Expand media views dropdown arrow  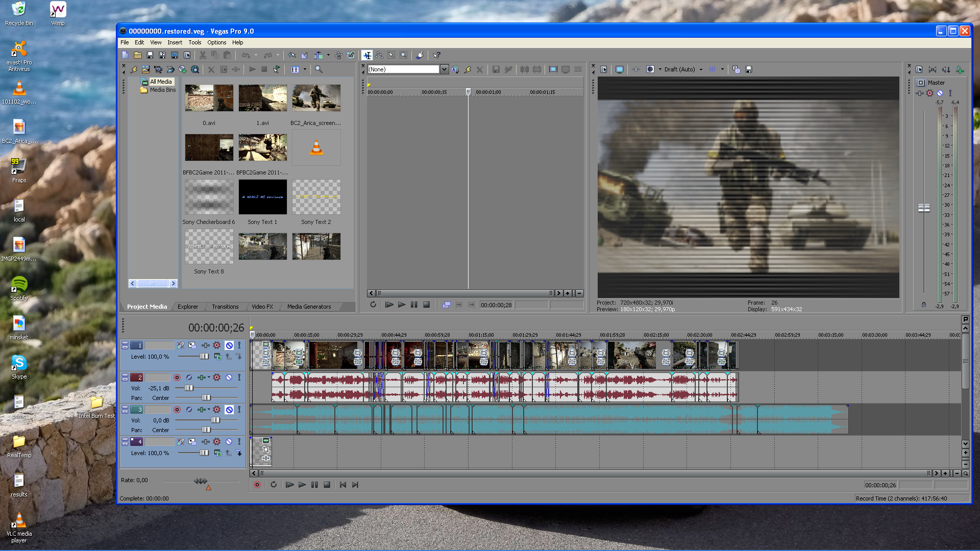[305, 69]
